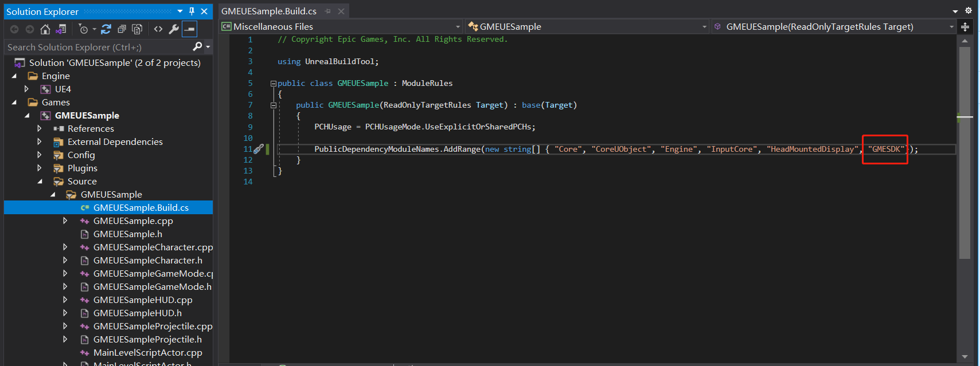This screenshot has height=366, width=980.
Task: Open the Plugins folder item
Action: 82,168
